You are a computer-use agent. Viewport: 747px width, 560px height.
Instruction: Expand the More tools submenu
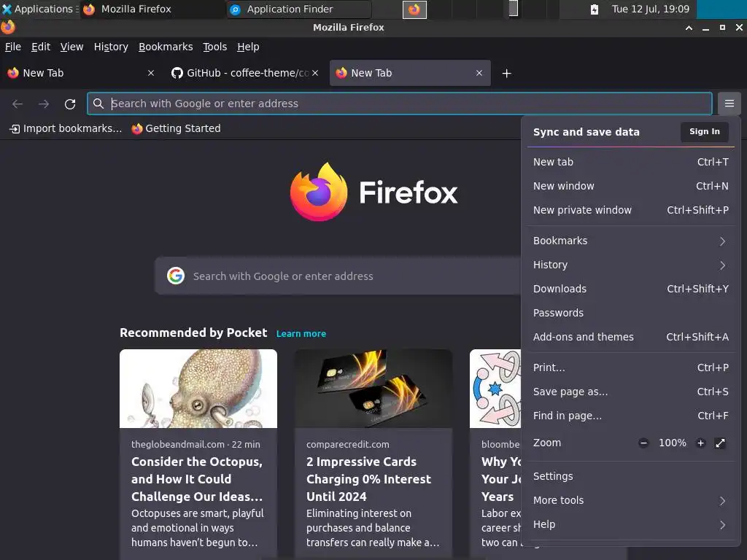click(631, 500)
